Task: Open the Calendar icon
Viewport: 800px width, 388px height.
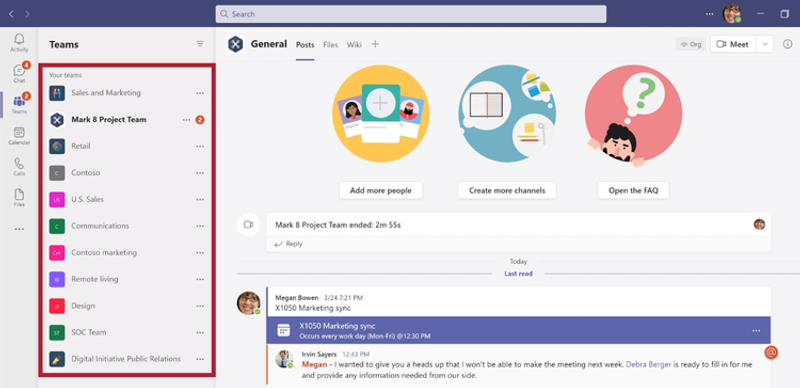Action: [x=19, y=136]
